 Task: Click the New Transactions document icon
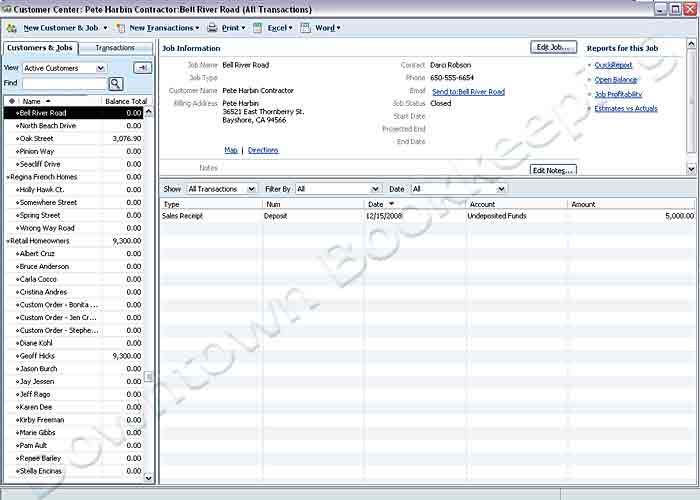point(121,28)
